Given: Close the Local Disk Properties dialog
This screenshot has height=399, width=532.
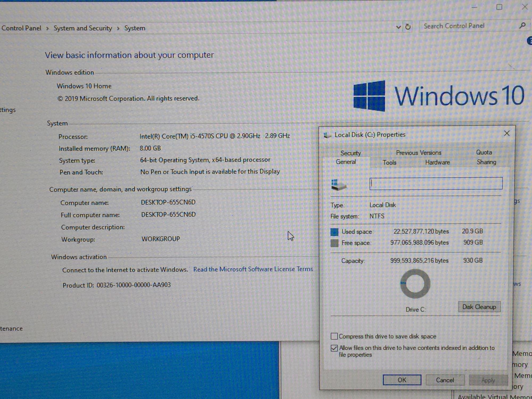Looking at the screenshot, I should point(507,133).
